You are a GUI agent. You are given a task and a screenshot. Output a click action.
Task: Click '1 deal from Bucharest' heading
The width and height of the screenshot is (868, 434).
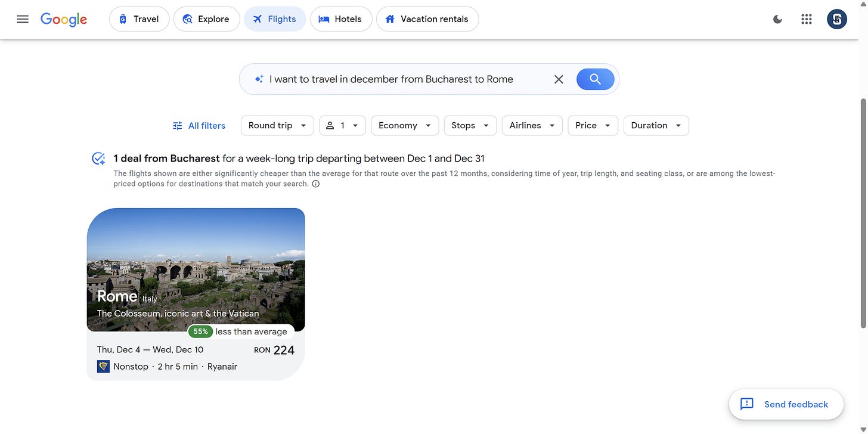(167, 159)
